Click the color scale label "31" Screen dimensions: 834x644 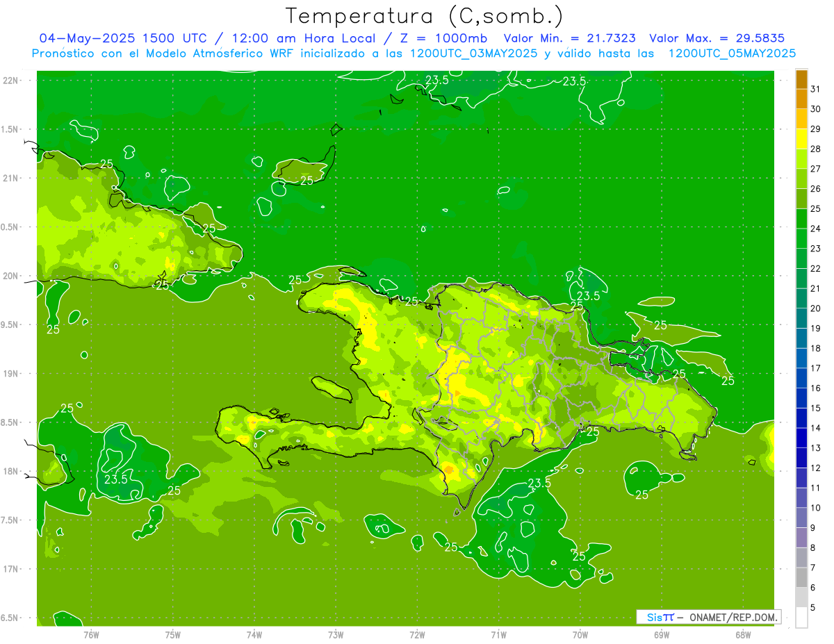click(816, 88)
